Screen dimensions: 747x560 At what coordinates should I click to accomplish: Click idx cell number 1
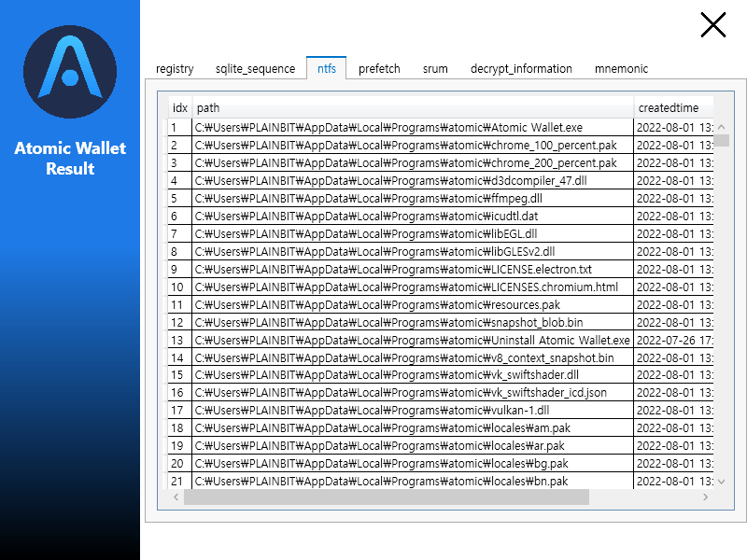point(179,128)
